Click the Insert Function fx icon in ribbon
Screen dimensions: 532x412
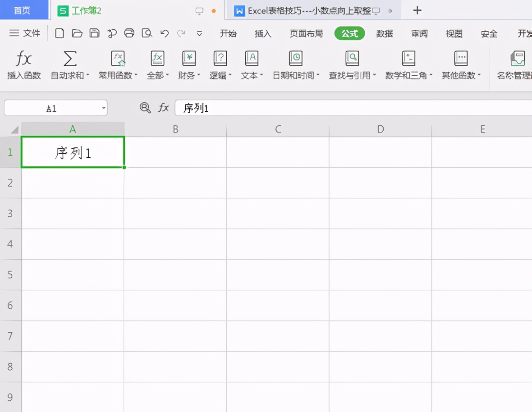coord(24,58)
